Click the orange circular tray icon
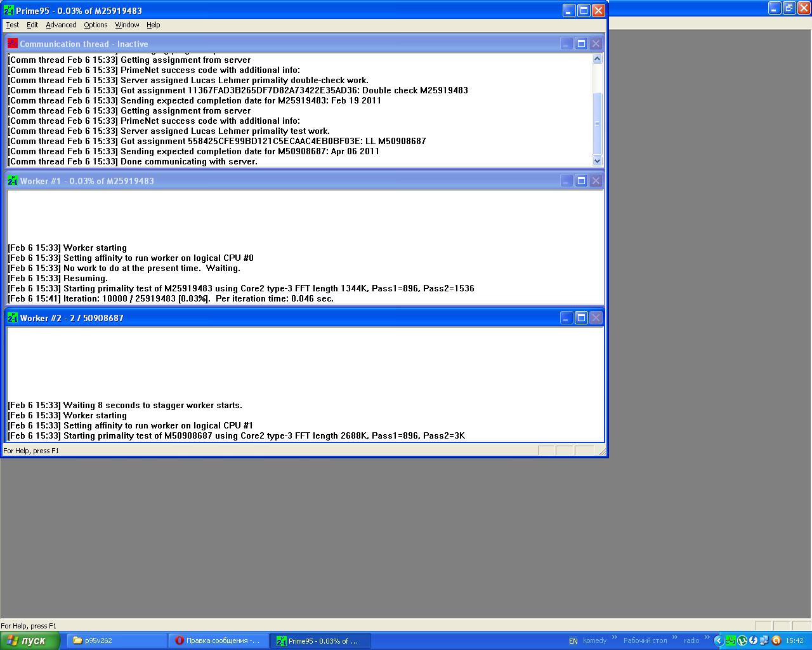The width and height of the screenshot is (812, 650). (x=776, y=640)
